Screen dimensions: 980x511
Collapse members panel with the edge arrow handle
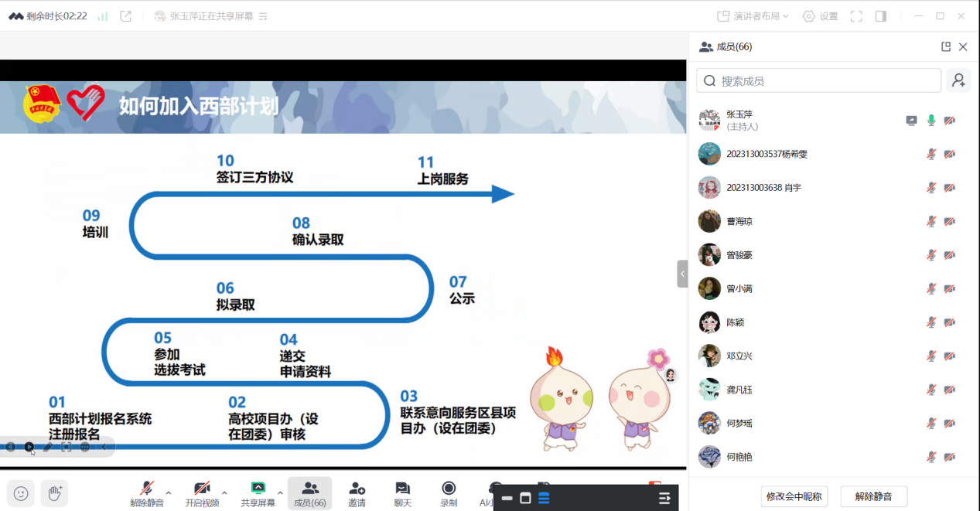[682, 274]
